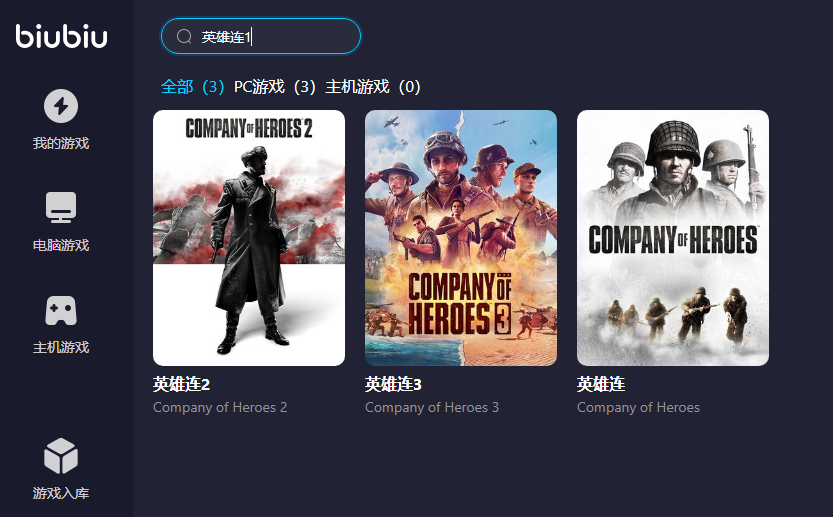Open My Games lightning icon
The width and height of the screenshot is (833, 517).
[61, 106]
